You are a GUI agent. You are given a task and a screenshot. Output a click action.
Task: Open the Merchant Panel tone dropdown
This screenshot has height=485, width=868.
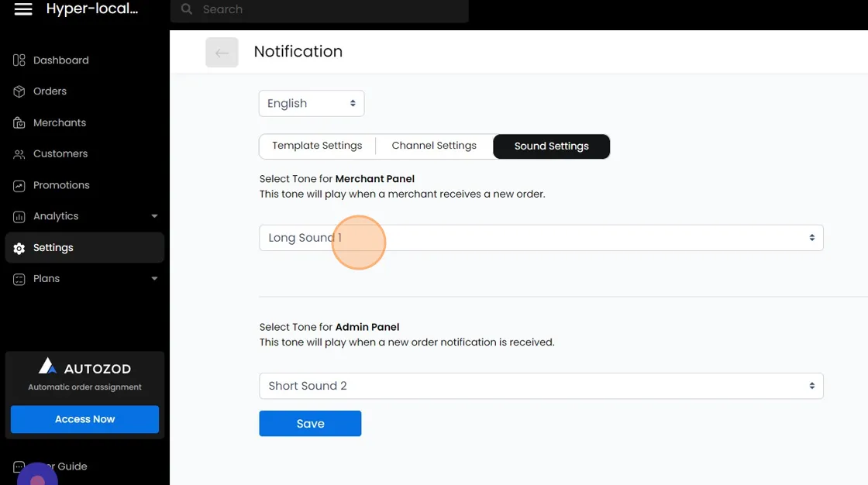(x=541, y=238)
